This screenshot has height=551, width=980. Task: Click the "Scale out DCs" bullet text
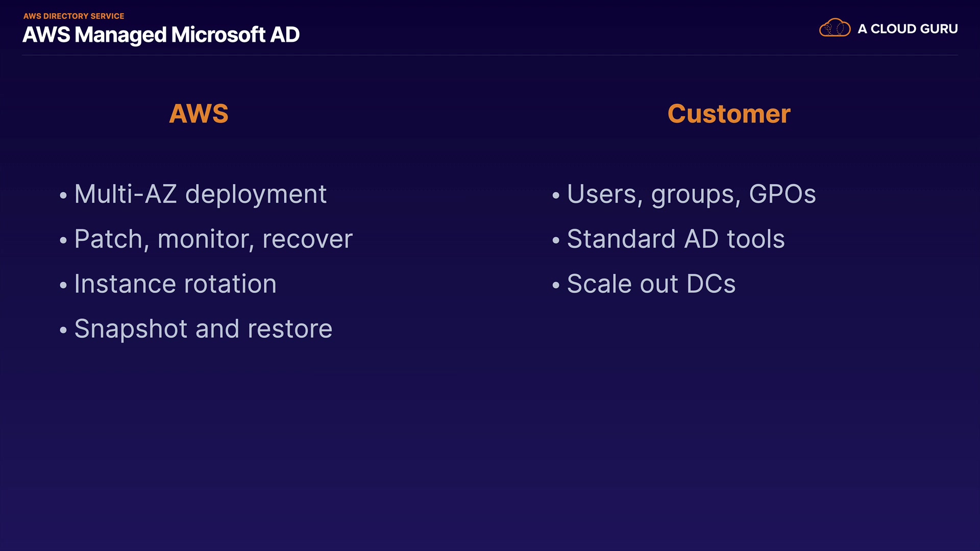click(651, 284)
